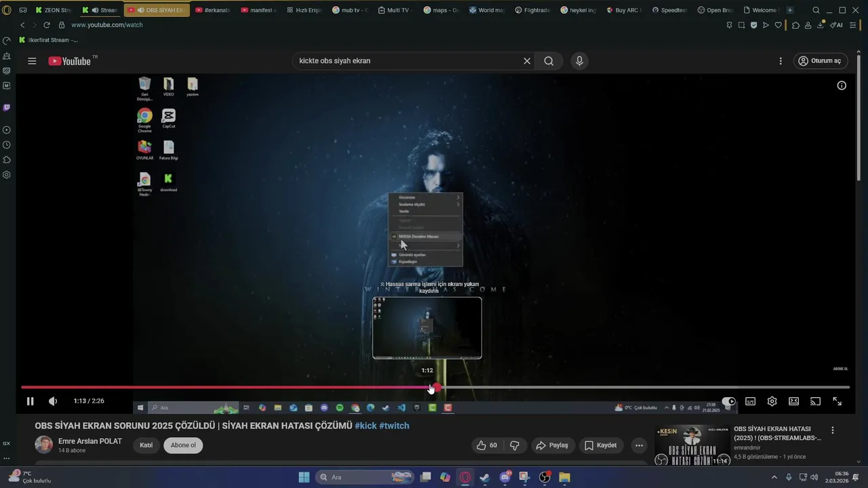Viewport: 868px width, 488px height.
Task: Add page to bookmarks heart icon
Action: pos(778,25)
